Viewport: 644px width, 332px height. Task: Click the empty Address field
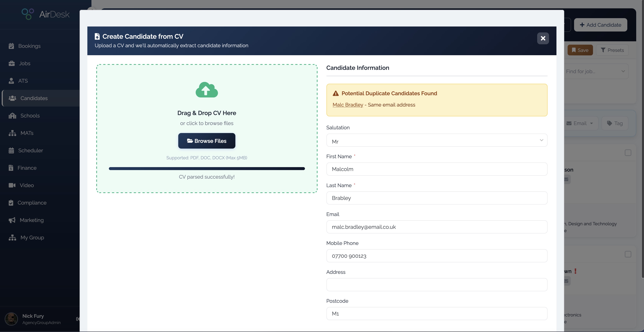click(x=437, y=285)
